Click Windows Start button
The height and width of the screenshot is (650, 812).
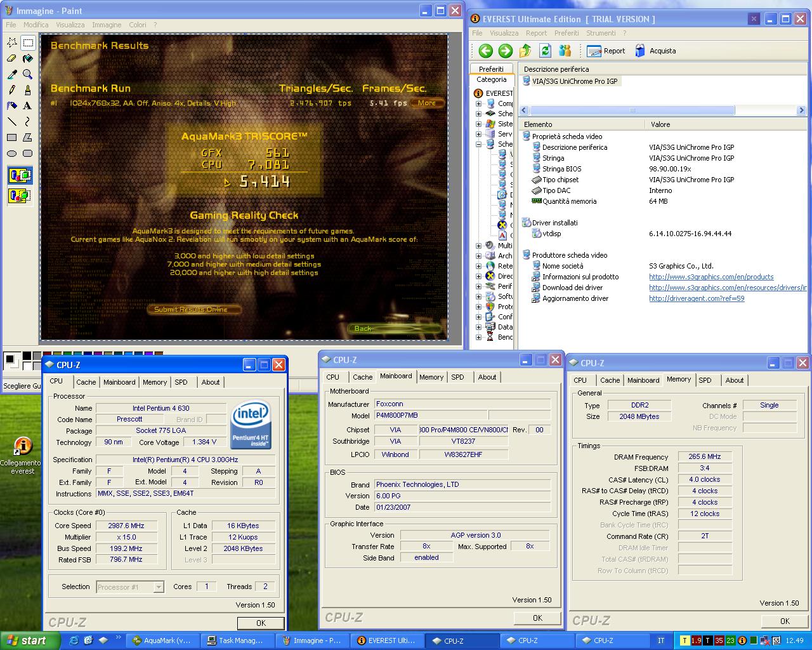(30, 640)
